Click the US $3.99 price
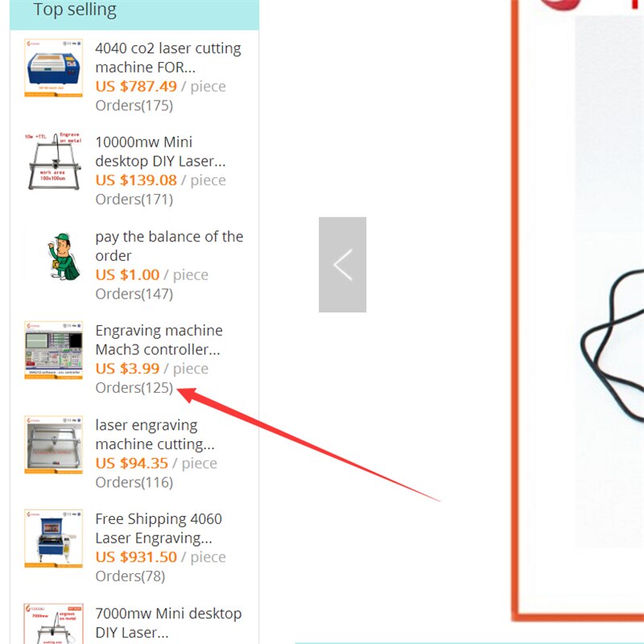The width and height of the screenshot is (644, 644). (x=127, y=369)
